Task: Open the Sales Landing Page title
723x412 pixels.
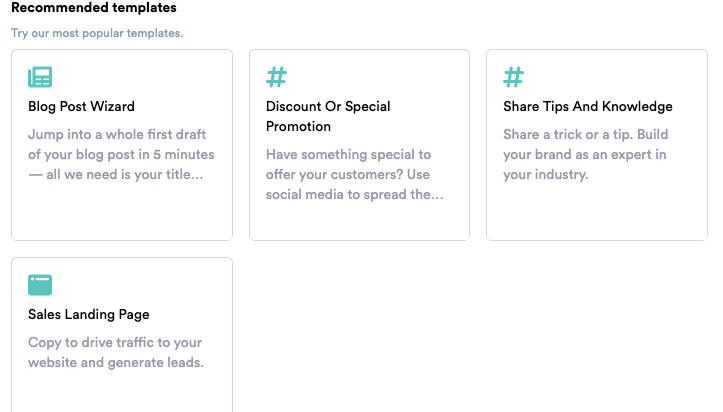Action: pyautogui.click(x=89, y=314)
